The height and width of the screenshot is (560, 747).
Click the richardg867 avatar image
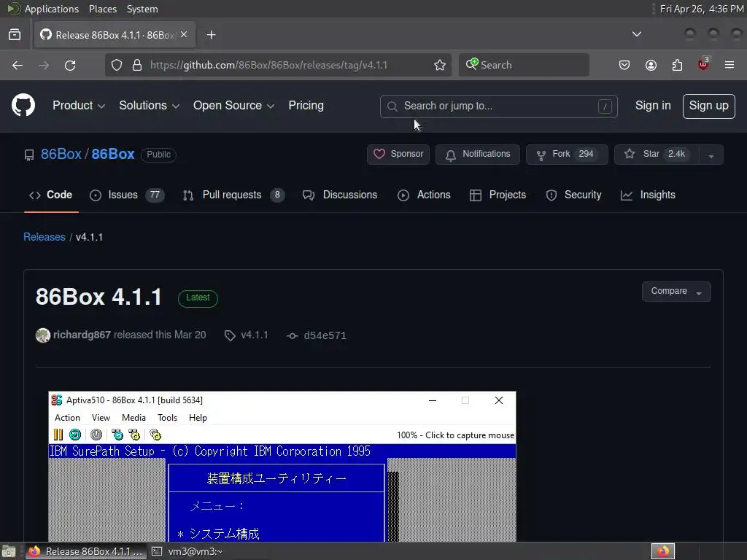43,335
